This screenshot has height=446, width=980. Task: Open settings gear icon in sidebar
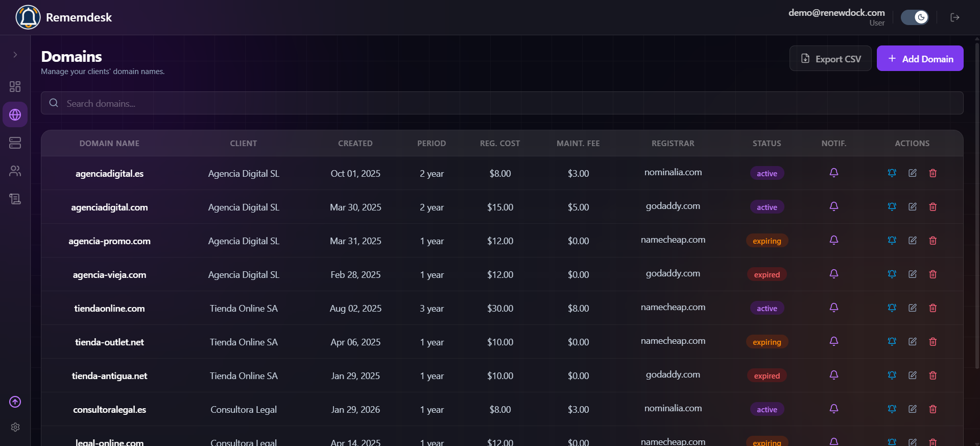[15, 427]
